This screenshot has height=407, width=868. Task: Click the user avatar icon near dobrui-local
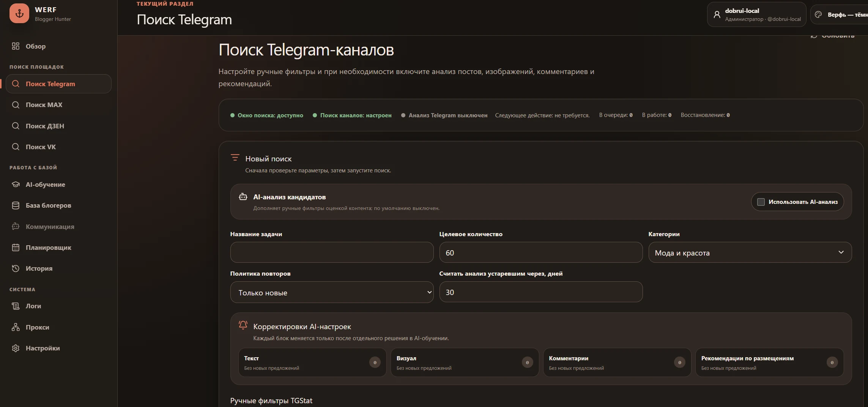[x=717, y=15]
